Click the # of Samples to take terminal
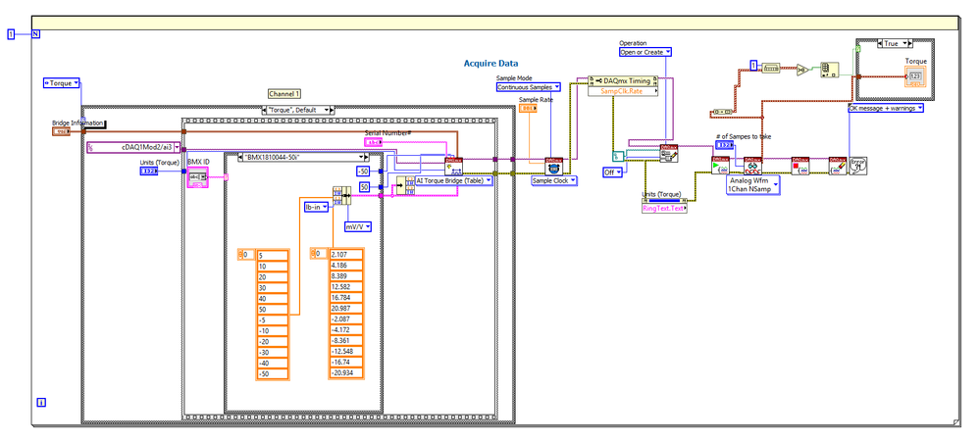The width and height of the screenshot is (980, 441). (x=724, y=145)
